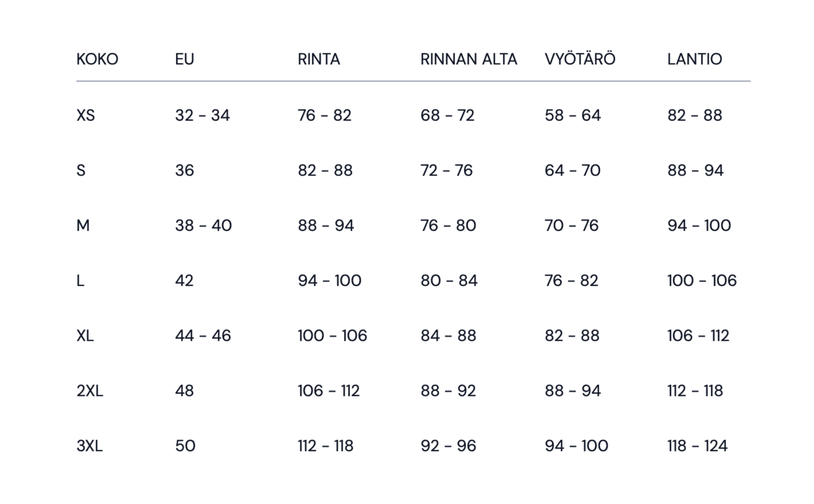Select hip value 100 - 106 for L
Image resolution: width=814 pixels, height=504 pixels.
coord(702,280)
